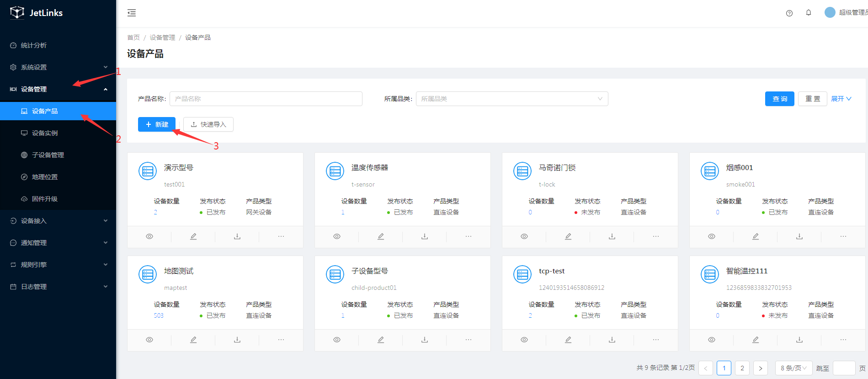Click download icon on 智能温控111 card
This screenshot has height=379, width=868.
coord(799,340)
